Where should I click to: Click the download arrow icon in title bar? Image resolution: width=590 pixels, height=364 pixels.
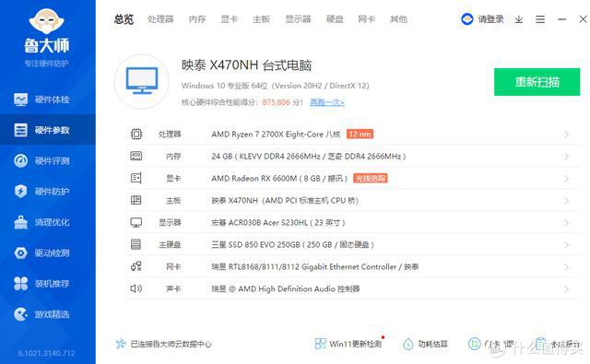(519, 19)
